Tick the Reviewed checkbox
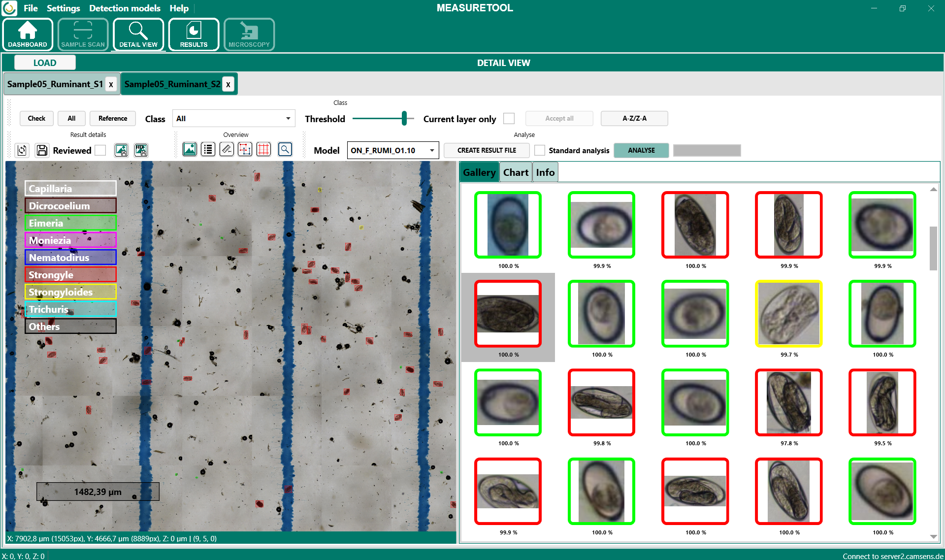945x560 pixels. point(100,150)
